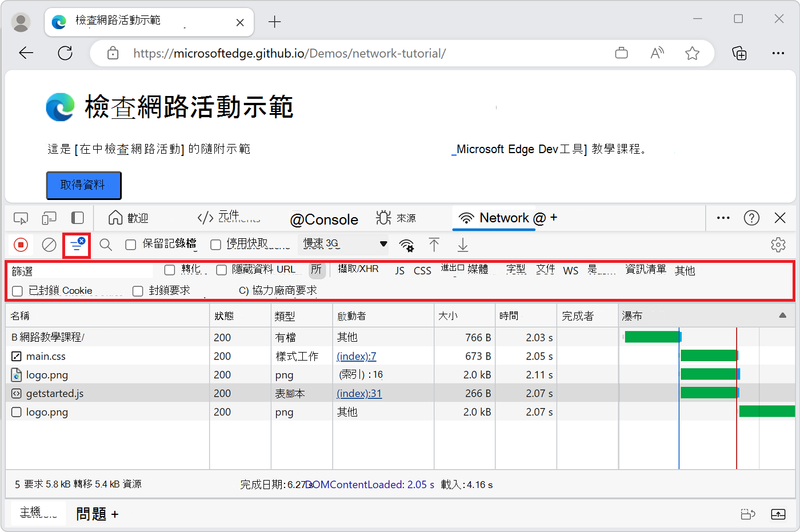Sort by the 名稱 column header
Image resolution: width=800 pixels, height=532 pixels.
(107, 315)
